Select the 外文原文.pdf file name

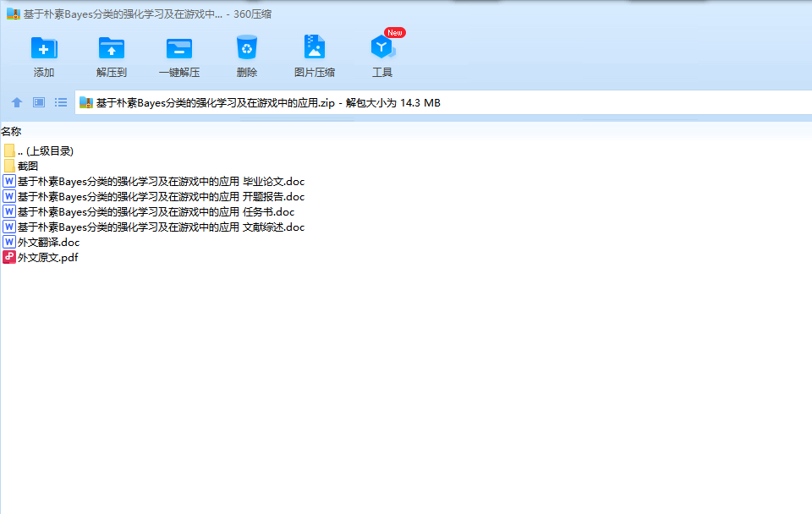point(47,257)
